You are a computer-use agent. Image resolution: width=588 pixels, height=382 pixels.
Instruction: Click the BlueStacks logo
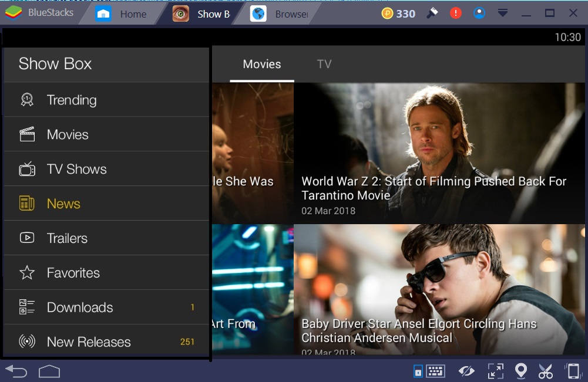click(14, 12)
